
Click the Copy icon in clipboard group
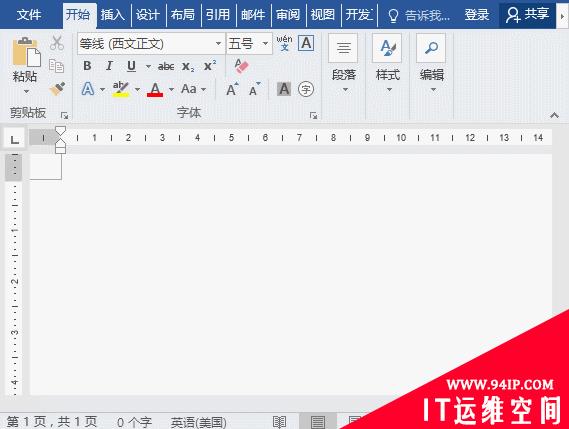(56, 66)
